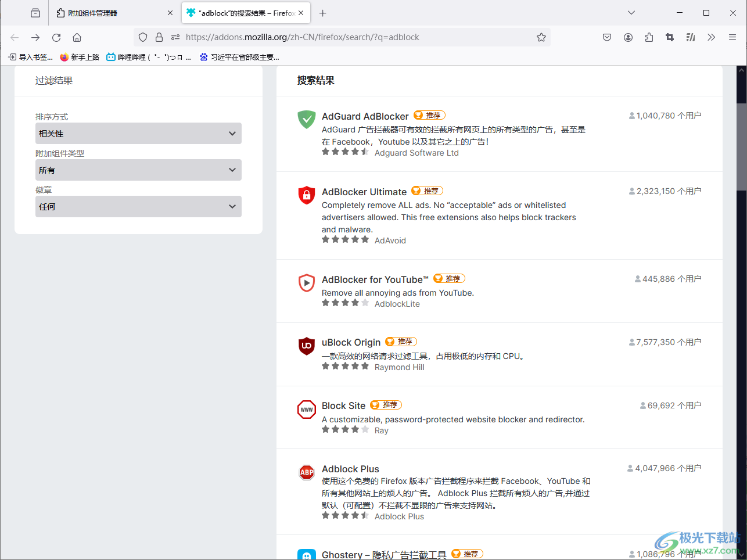Close the adblock search results tab

[301, 13]
